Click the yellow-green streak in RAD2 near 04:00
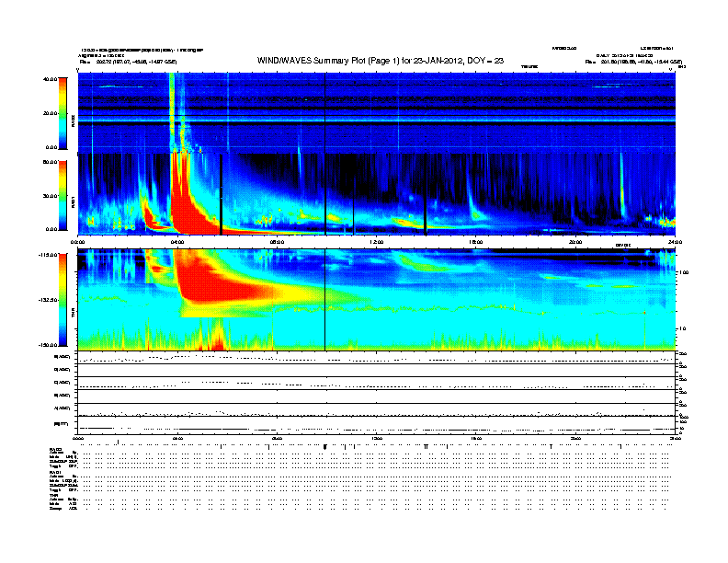Image resolution: width=728 pixels, height=563 pixels. point(172,111)
